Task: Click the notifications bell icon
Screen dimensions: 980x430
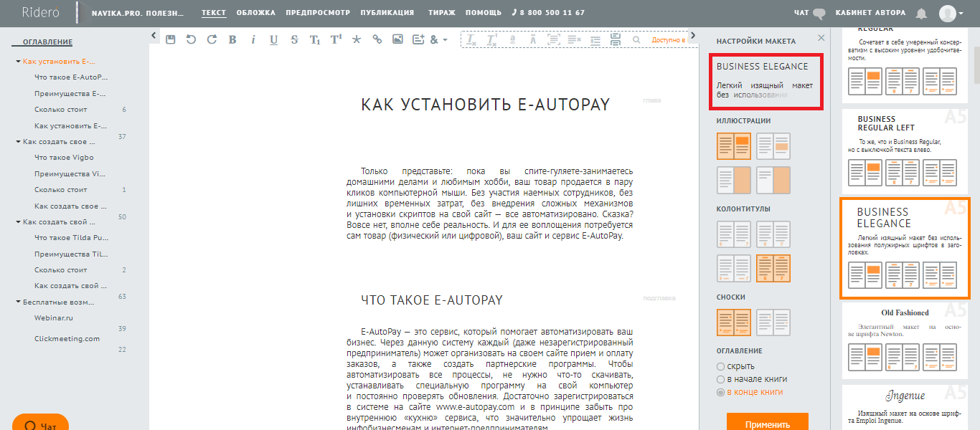Action: coord(921,14)
